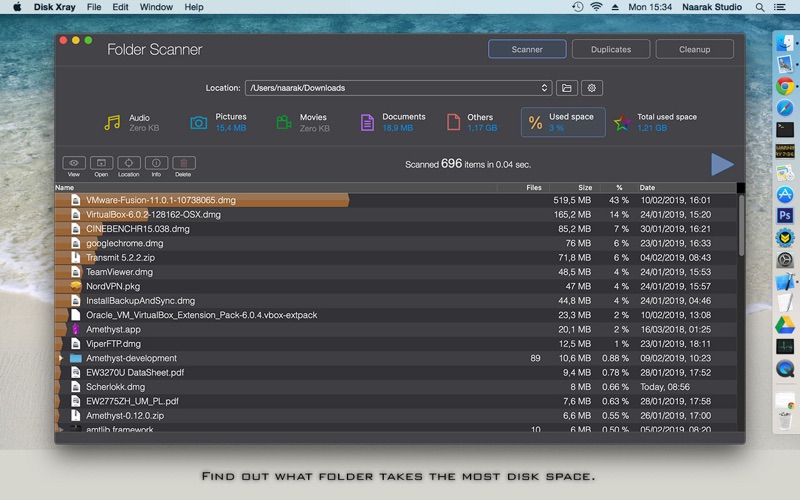Open scanner settings gear icon
The image size is (800, 500).
tap(591, 88)
